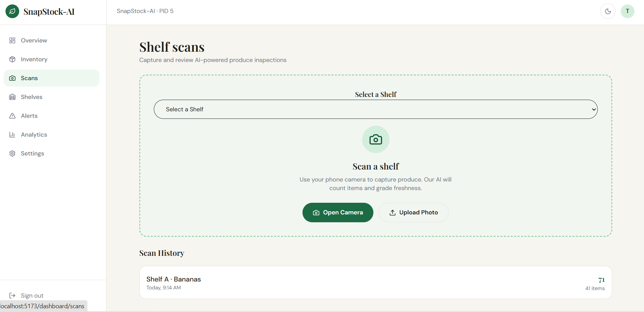Toggle dark mode with the moon button
The image size is (644, 312).
tap(608, 11)
